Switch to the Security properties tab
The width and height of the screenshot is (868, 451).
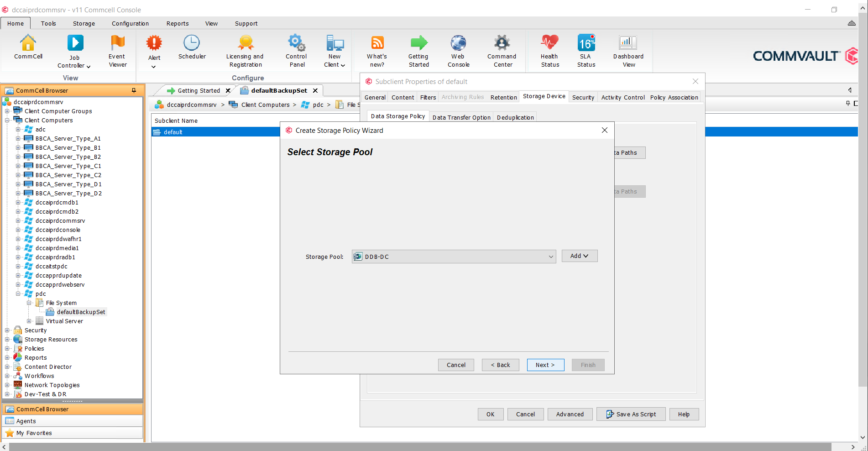pos(583,97)
